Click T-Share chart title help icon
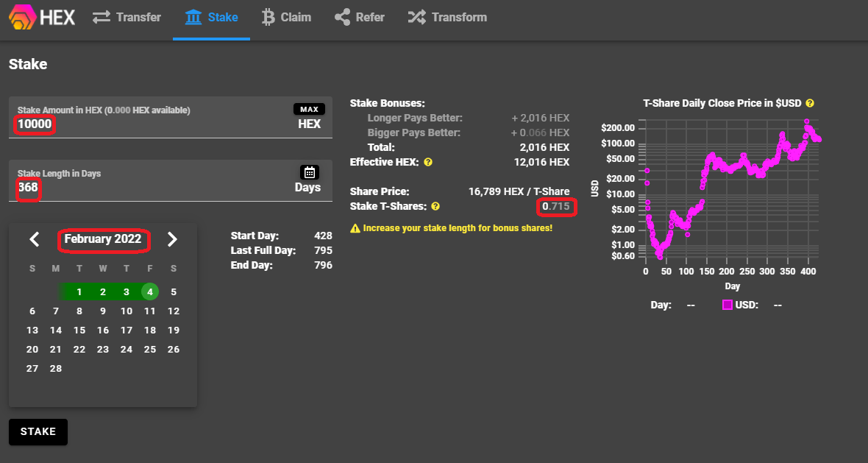Image resolution: width=868 pixels, height=463 pixels. (810, 103)
